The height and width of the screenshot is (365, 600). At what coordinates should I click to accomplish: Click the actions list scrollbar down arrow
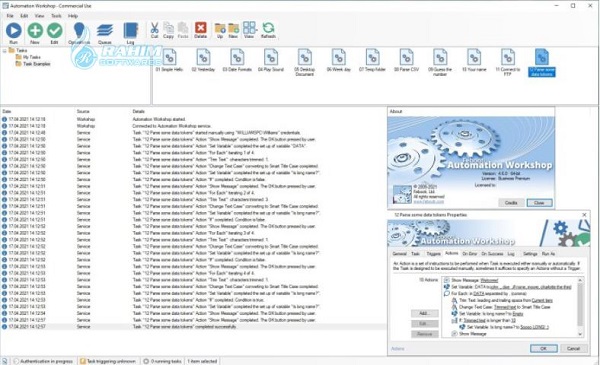point(580,334)
